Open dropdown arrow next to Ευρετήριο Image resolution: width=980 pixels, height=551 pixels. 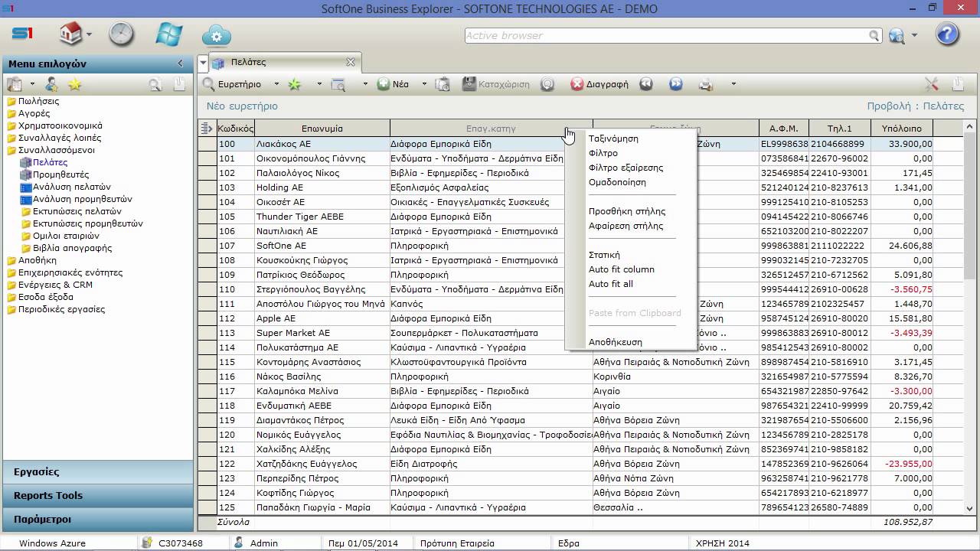pyautogui.click(x=276, y=84)
